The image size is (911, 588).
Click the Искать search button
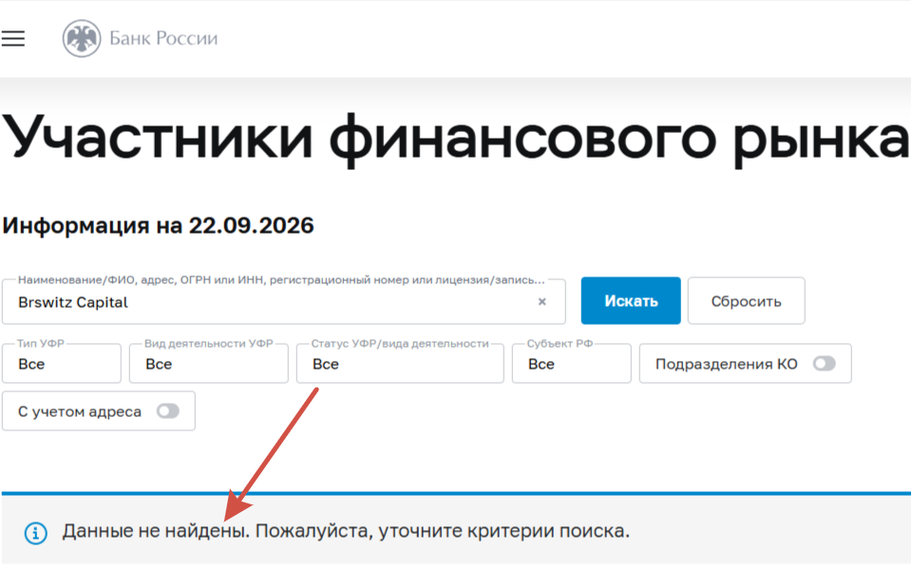click(x=631, y=301)
